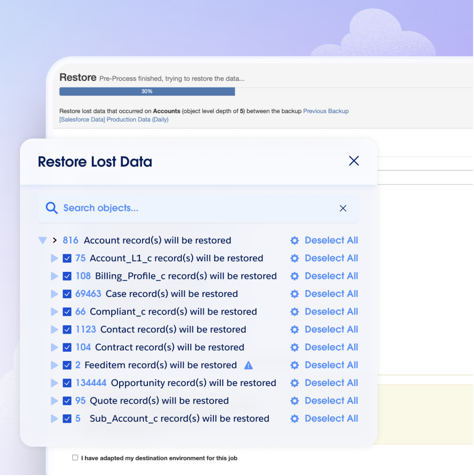Screen dimensions: 474x476
Task: Deselect All for Opportunity records
Action: [331, 383]
